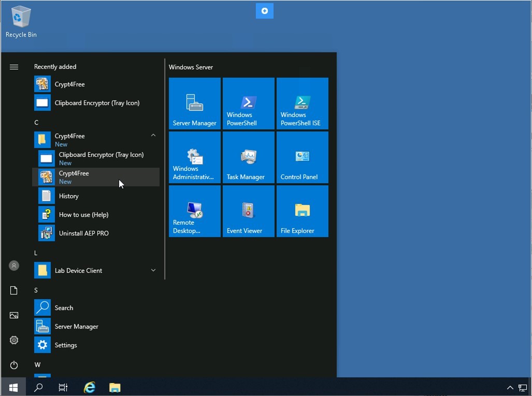
Task: Open Internet Explorer from the taskbar
Action: (90, 387)
